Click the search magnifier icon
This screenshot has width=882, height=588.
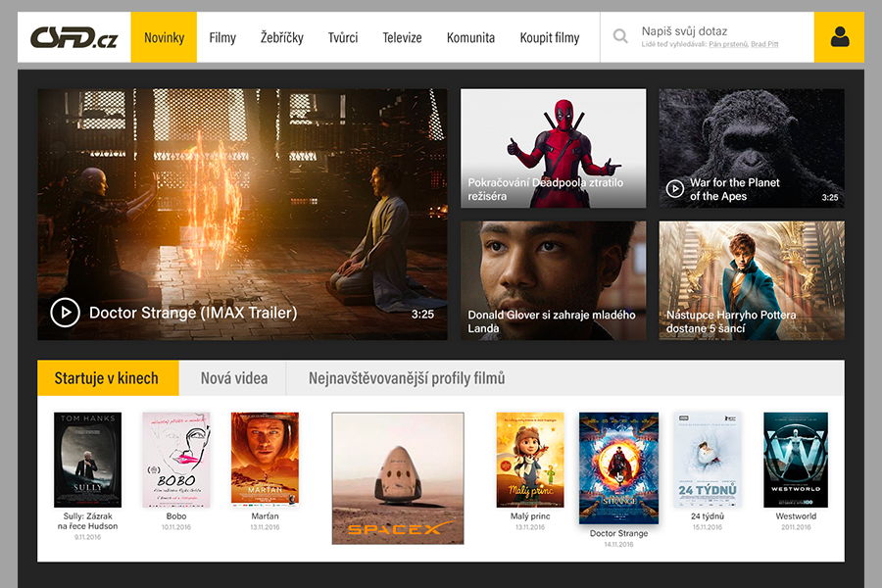click(x=620, y=37)
